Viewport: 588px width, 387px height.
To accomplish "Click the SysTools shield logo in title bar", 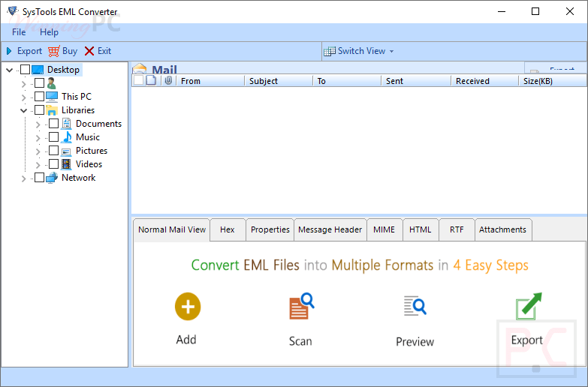I will [12, 10].
